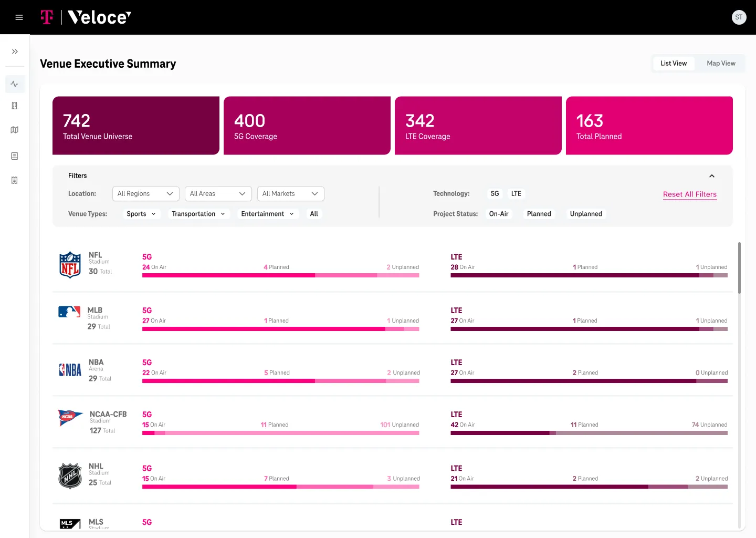Open the ST user avatar
This screenshot has height=538, width=756.
[x=739, y=17]
